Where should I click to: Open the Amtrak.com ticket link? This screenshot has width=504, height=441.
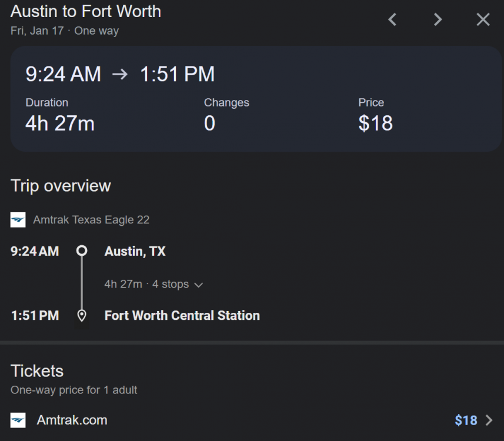[72, 420]
